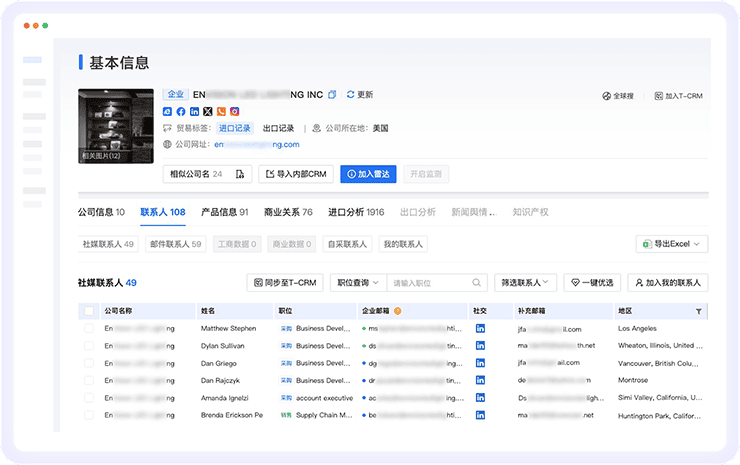Open LinkedIn for Brenda Erickson Pe
740x465 pixels.
coord(480,414)
